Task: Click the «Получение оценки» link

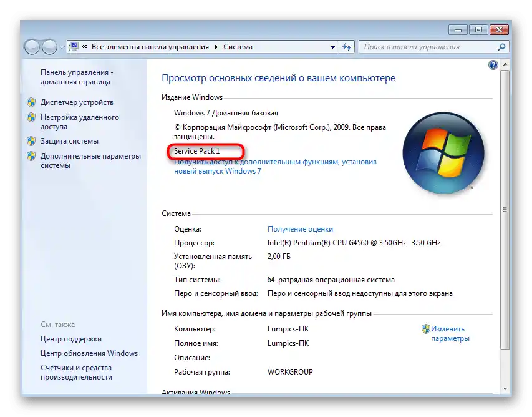Action: click(300, 229)
